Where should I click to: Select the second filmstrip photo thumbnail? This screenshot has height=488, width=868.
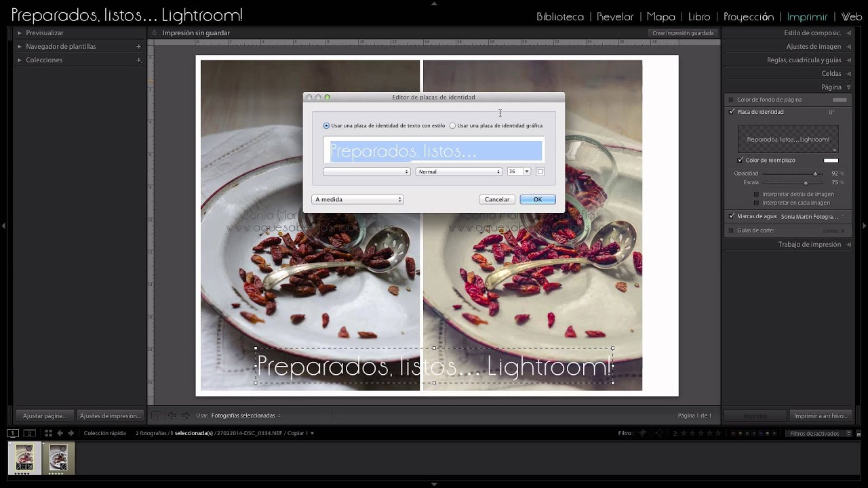[58, 457]
